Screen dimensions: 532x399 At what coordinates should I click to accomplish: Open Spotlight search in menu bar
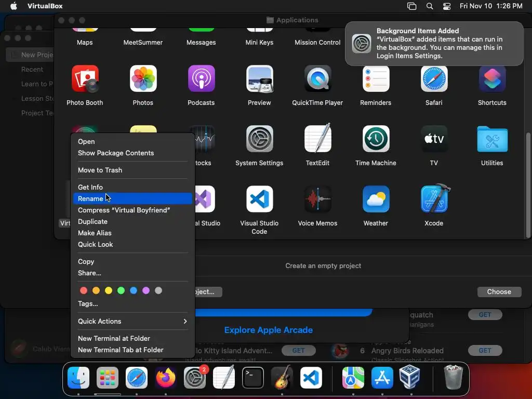(430, 6)
